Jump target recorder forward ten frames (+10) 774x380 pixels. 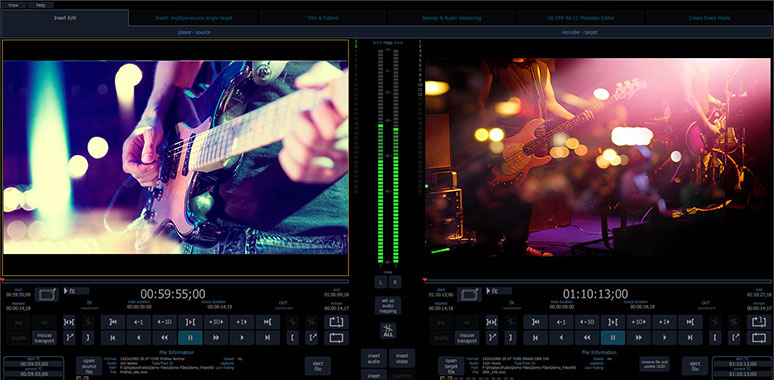(x=638, y=322)
